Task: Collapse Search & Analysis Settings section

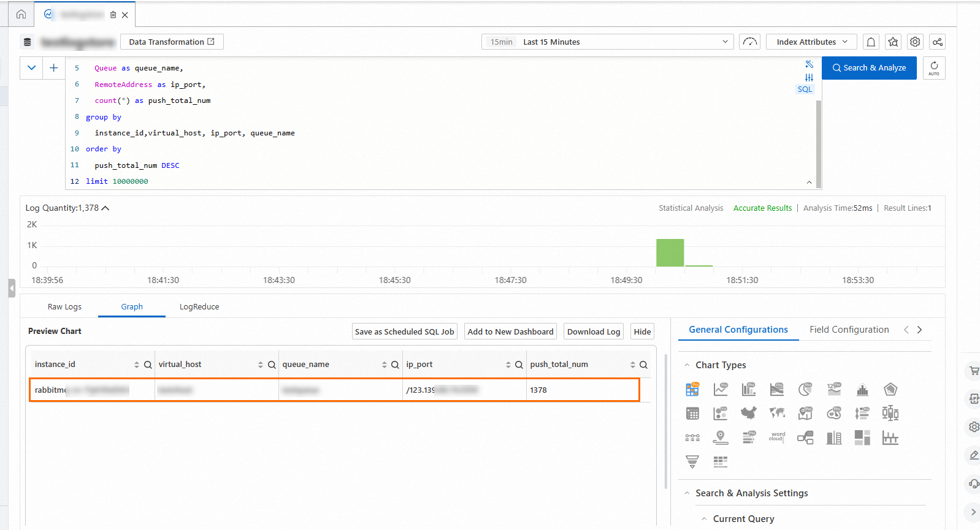Action: (687, 493)
